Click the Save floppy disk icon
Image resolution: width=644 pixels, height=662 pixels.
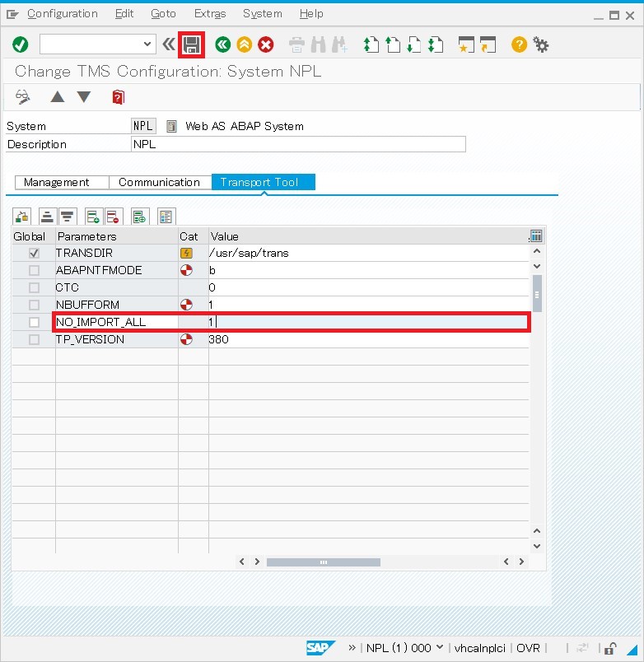coord(191,44)
